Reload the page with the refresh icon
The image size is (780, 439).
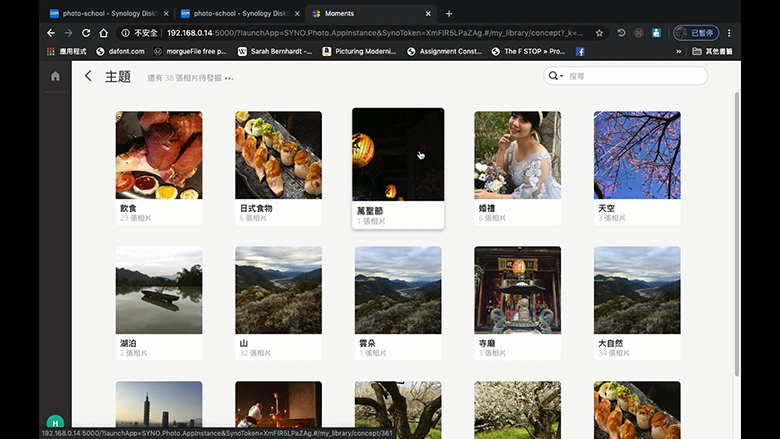coord(86,33)
